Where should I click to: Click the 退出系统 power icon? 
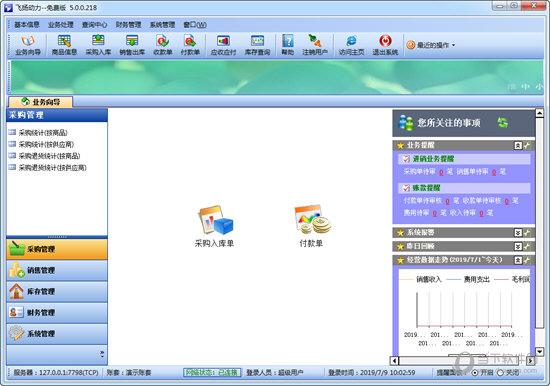pyautogui.click(x=385, y=45)
